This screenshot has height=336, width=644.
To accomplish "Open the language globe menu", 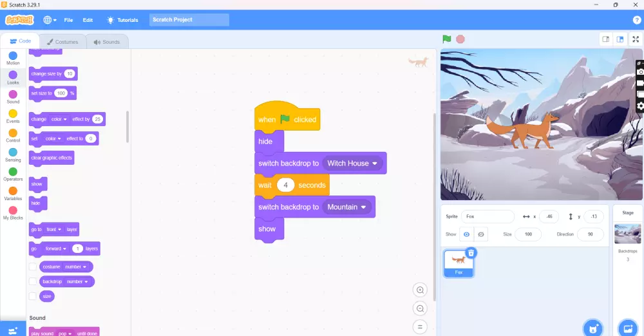I will 50,20.
